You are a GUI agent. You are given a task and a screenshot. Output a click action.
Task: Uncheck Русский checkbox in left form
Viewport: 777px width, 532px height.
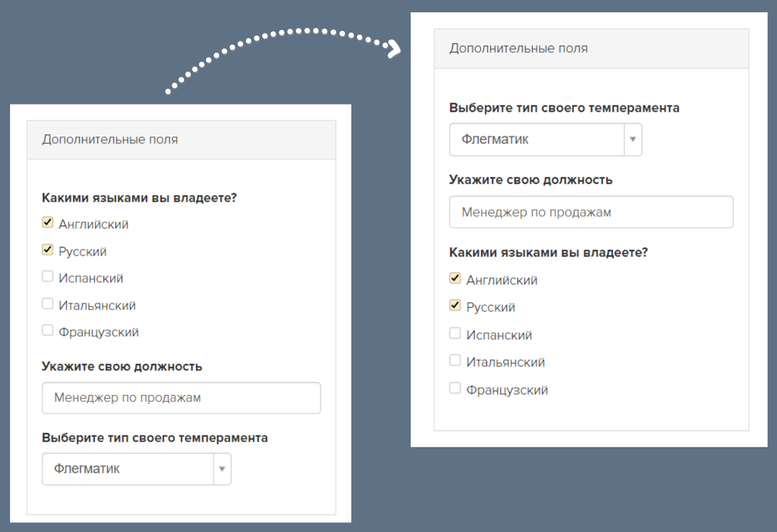47,250
